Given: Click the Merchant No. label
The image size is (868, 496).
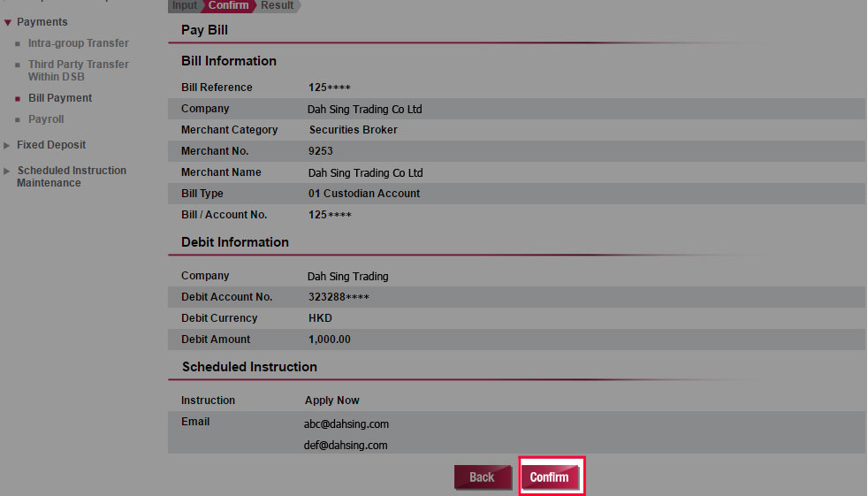Looking at the screenshot, I should 215,150.
